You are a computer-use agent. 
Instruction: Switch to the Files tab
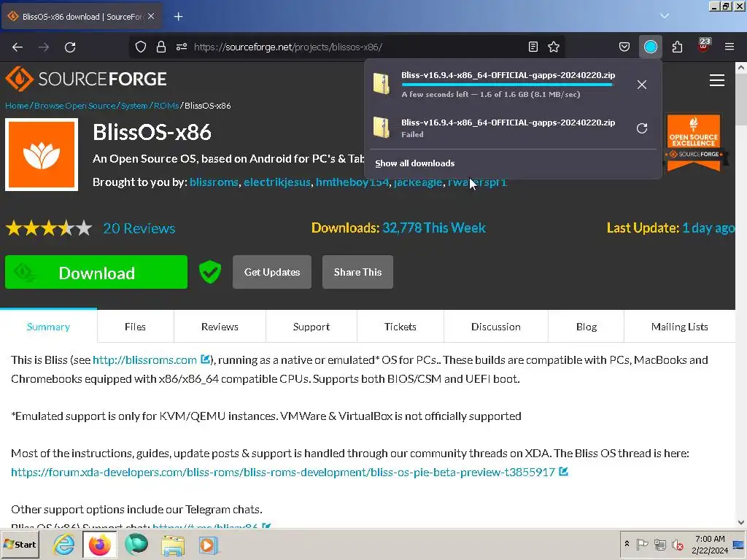(x=135, y=327)
